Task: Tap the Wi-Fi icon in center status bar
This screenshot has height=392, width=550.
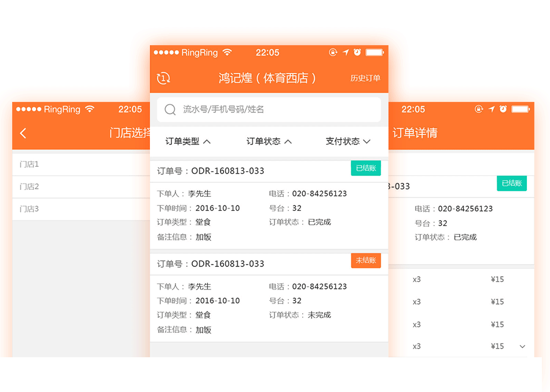Action: 228,52
